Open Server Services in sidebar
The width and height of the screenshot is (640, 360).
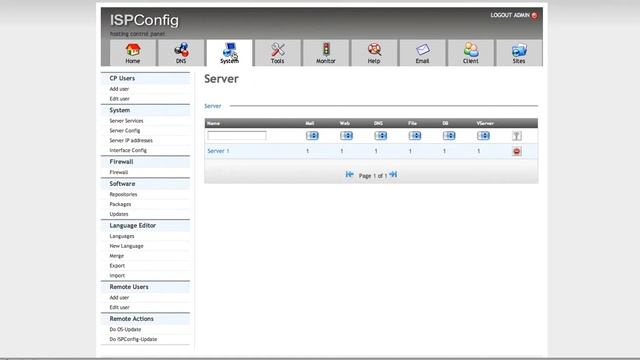click(126, 121)
